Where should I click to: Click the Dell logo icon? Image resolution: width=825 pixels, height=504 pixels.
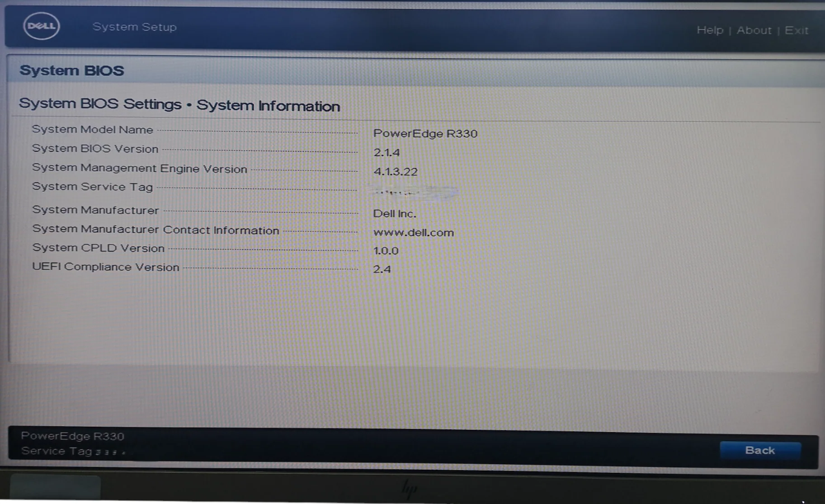pyautogui.click(x=42, y=26)
